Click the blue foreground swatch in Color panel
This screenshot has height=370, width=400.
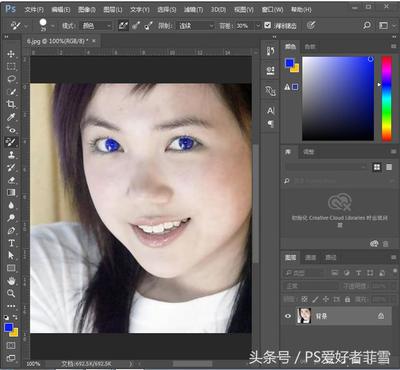coord(289,63)
